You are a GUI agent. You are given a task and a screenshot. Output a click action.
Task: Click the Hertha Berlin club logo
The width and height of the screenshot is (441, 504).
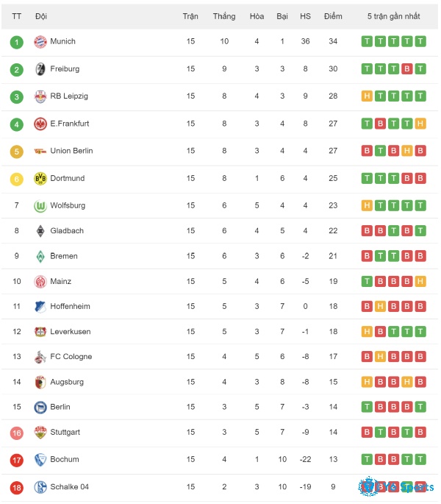(x=40, y=408)
